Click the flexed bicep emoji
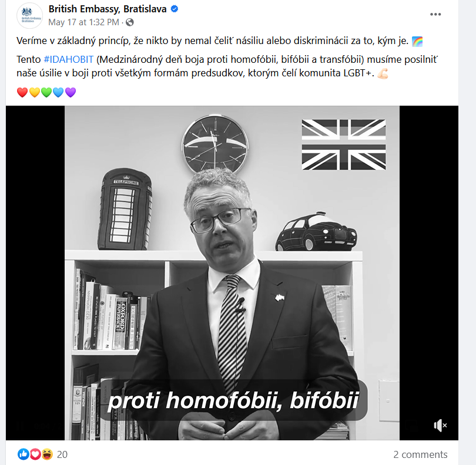This screenshot has width=476, height=465. pyautogui.click(x=383, y=73)
